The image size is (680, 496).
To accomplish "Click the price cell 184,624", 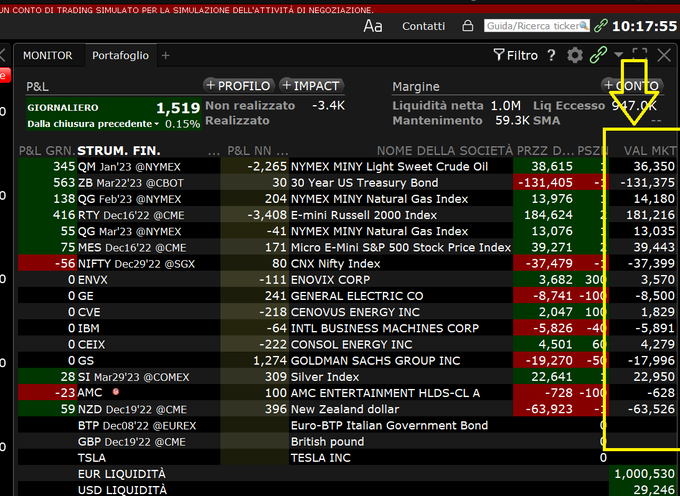I will click(548, 215).
